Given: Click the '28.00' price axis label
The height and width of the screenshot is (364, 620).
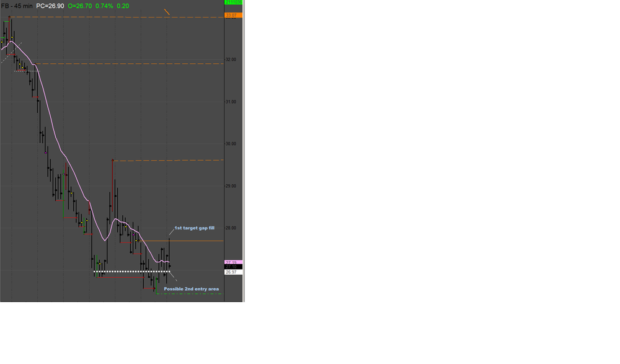Looking at the screenshot, I should (231, 228).
